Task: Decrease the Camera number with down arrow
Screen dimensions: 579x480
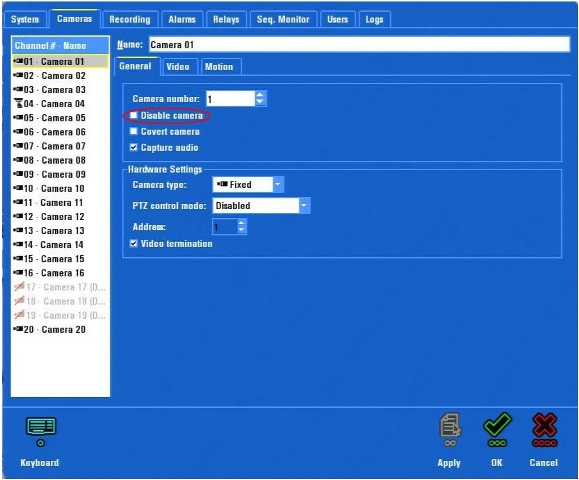Action: click(x=260, y=102)
